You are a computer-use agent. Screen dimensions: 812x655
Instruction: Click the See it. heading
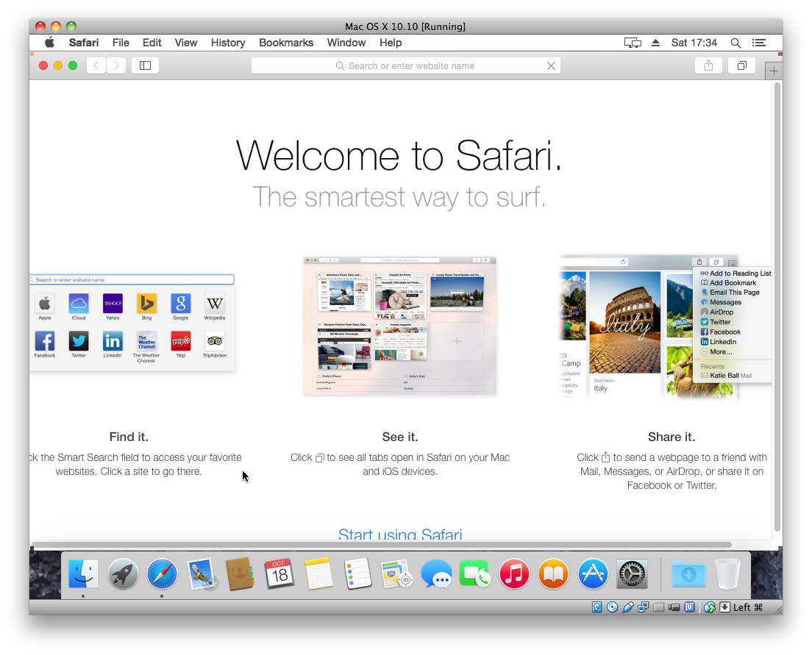(400, 437)
